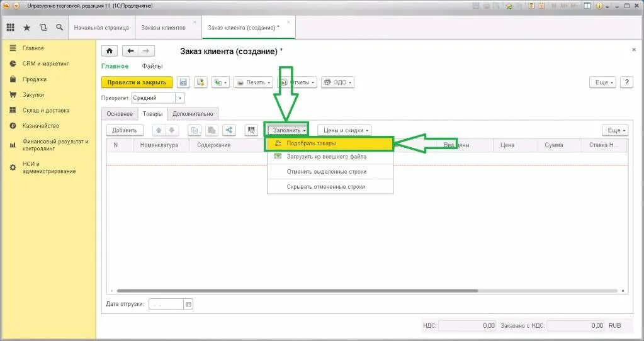Click the barcode search icon

251,130
